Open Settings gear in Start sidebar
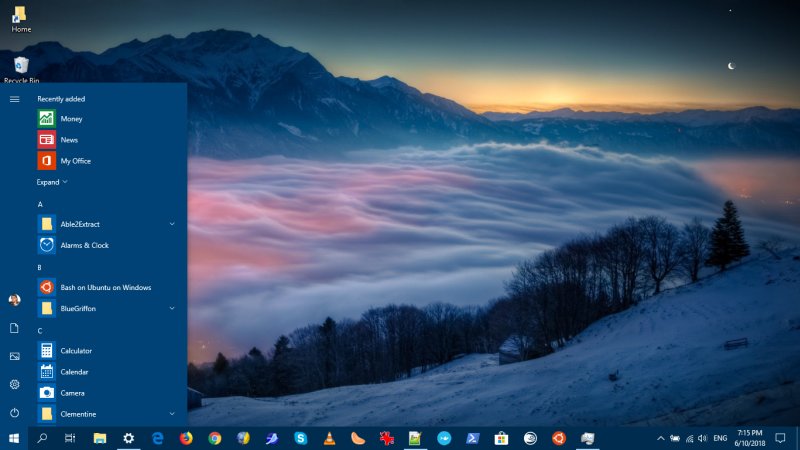The width and height of the screenshot is (800, 450). [x=14, y=385]
